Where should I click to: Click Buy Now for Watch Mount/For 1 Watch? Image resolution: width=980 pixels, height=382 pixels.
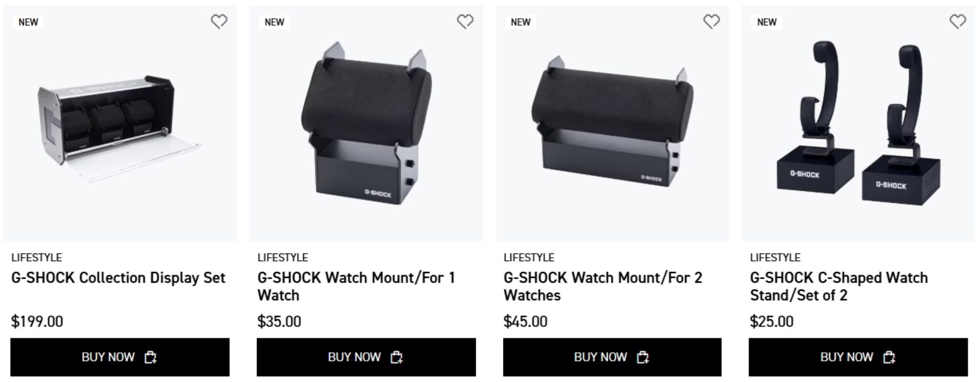pos(367,357)
